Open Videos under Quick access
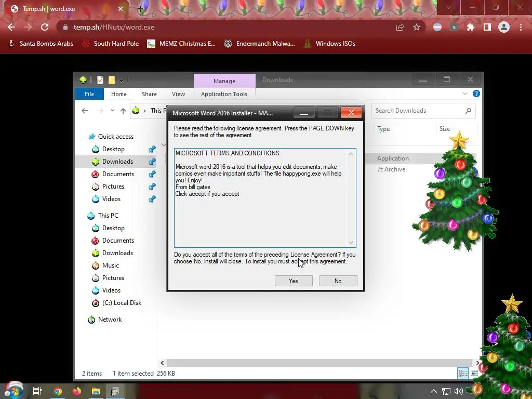Image resolution: width=532 pixels, height=399 pixels. tap(111, 199)
